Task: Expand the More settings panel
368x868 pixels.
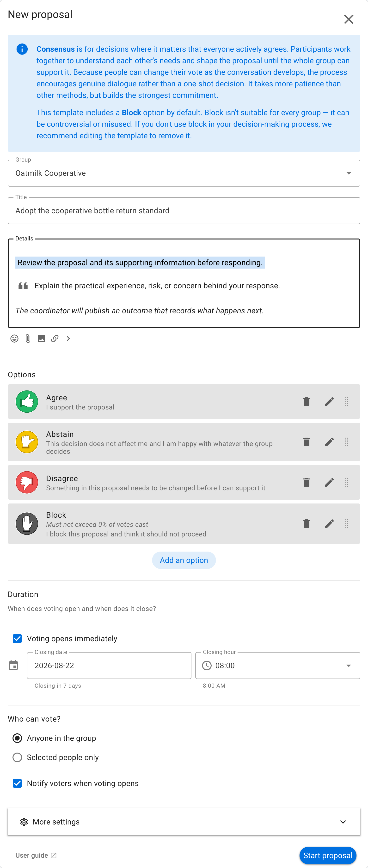Action: (x=184, y=822)
